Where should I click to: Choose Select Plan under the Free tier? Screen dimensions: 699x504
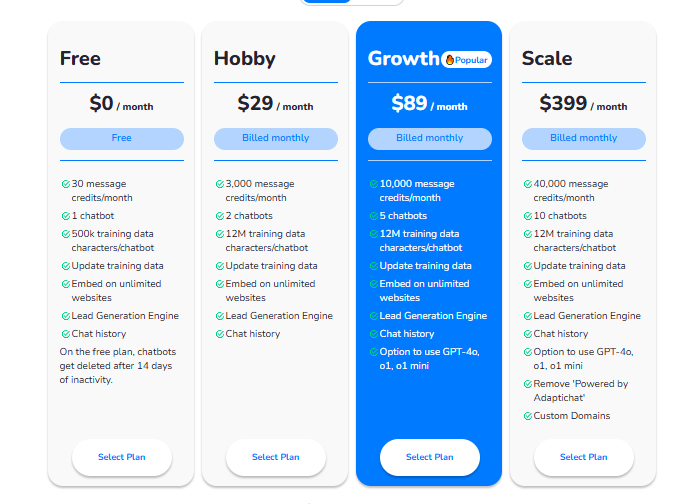pyautogui.click(x=122, y=457)
